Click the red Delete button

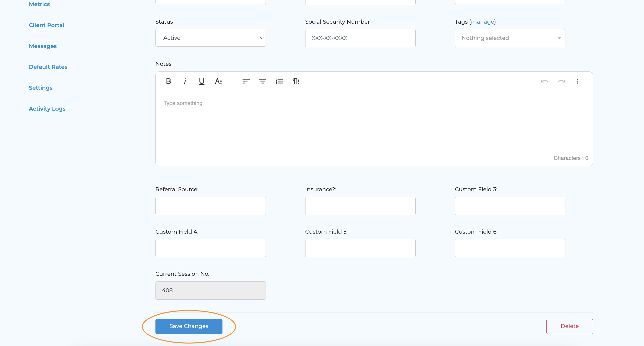(569, 326)
